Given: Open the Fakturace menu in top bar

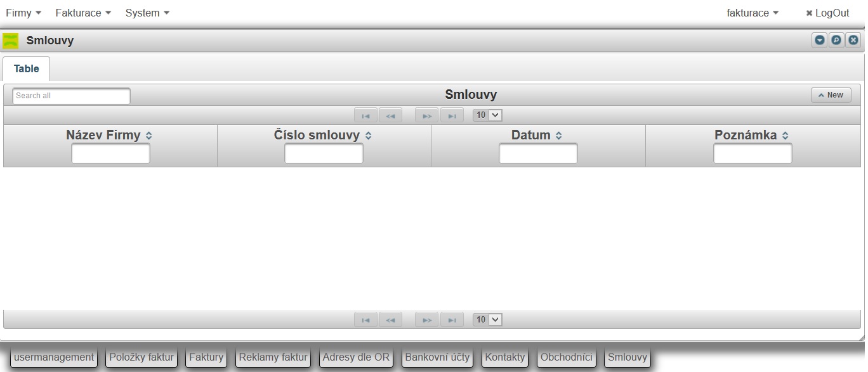Looking at the screenshot, I should pyautogui.click(x=83, y=13).
